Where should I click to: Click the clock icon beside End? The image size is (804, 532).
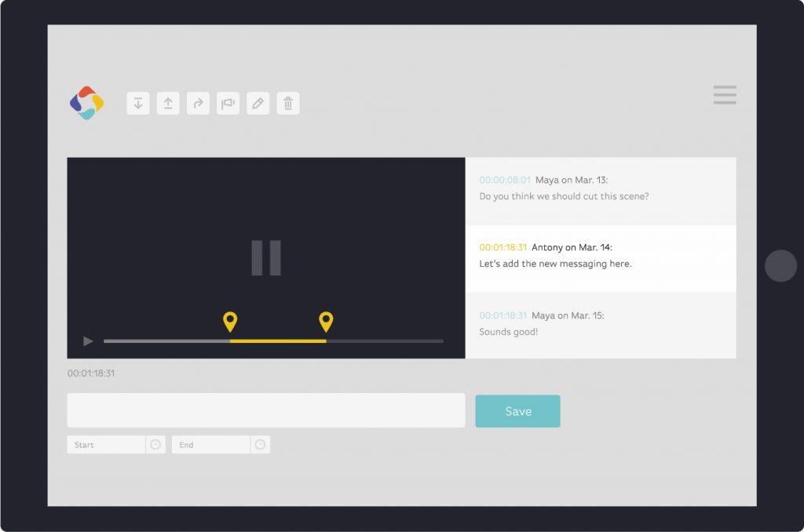260,444
